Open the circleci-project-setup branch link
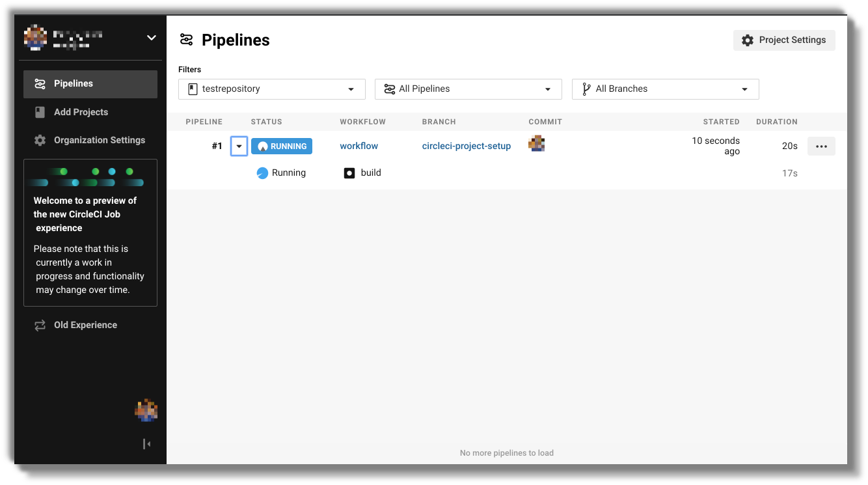 [x=467, y=146]
